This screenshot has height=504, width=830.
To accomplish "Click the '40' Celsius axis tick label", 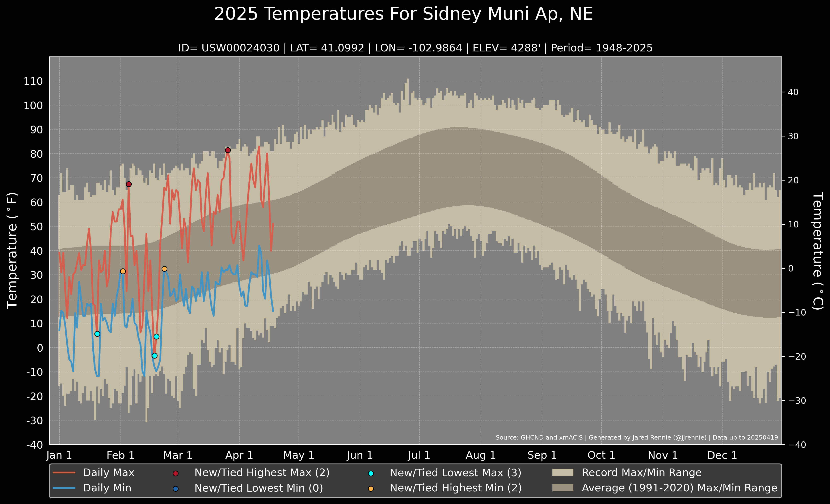I will tap(793, 92).
